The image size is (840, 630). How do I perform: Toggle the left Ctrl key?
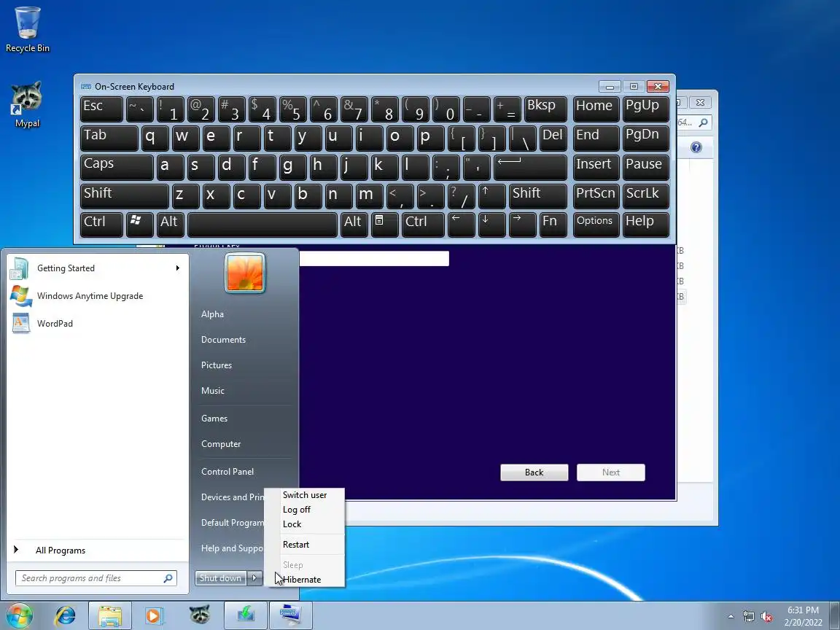click(x=101, y=225)
